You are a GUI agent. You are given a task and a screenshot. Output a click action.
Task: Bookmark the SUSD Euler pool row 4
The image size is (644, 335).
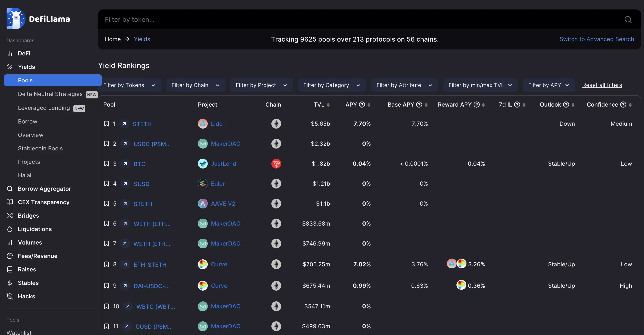(107, 184)
